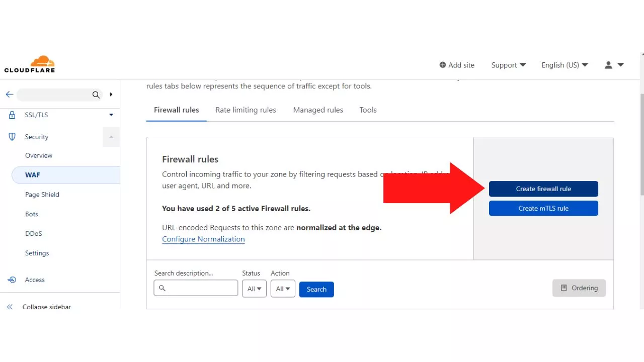The image size is (644, 362).
Task: Click the Add site plus icon
Action: (x=443, y=65)
